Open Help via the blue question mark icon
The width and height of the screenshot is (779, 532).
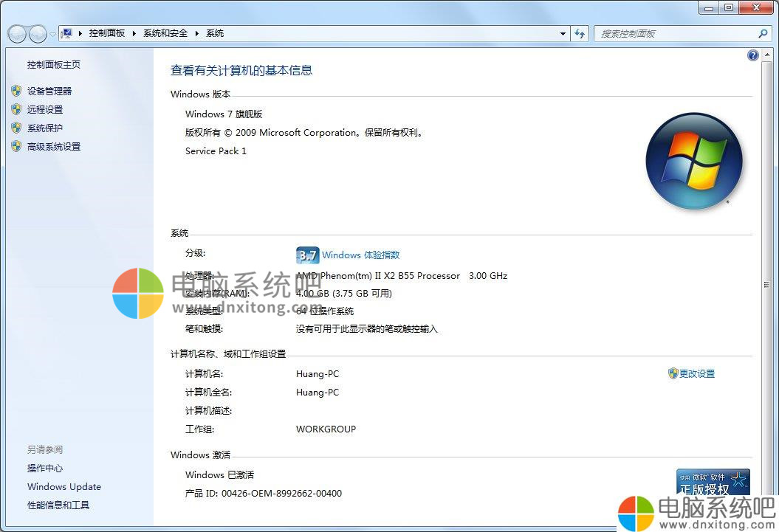pyautogui.click(x=752, y=55)
